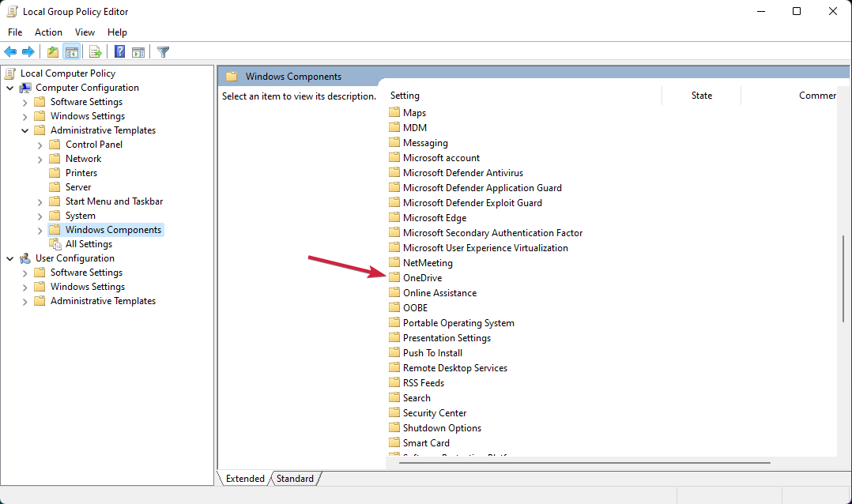This screenshot has height=504, width=852.
Task: Collapse Administrative Templates under Computer Configuration
Action: click(x=25, y=130)
